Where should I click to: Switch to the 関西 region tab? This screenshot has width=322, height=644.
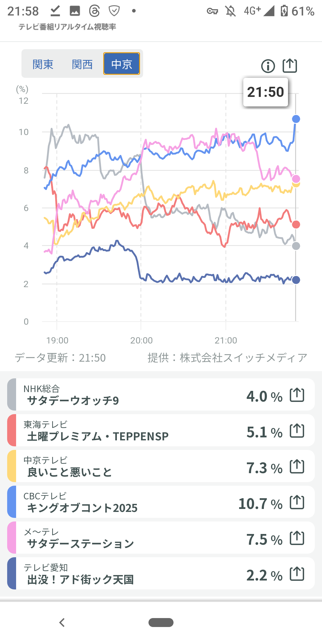pyautogui.click(x=82, y=64)
